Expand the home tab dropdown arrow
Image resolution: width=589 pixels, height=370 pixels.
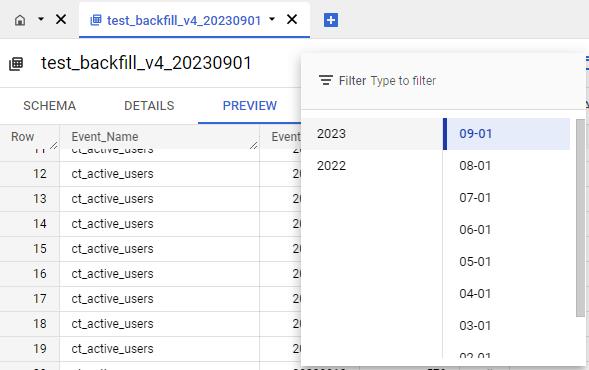click(41, 19)
